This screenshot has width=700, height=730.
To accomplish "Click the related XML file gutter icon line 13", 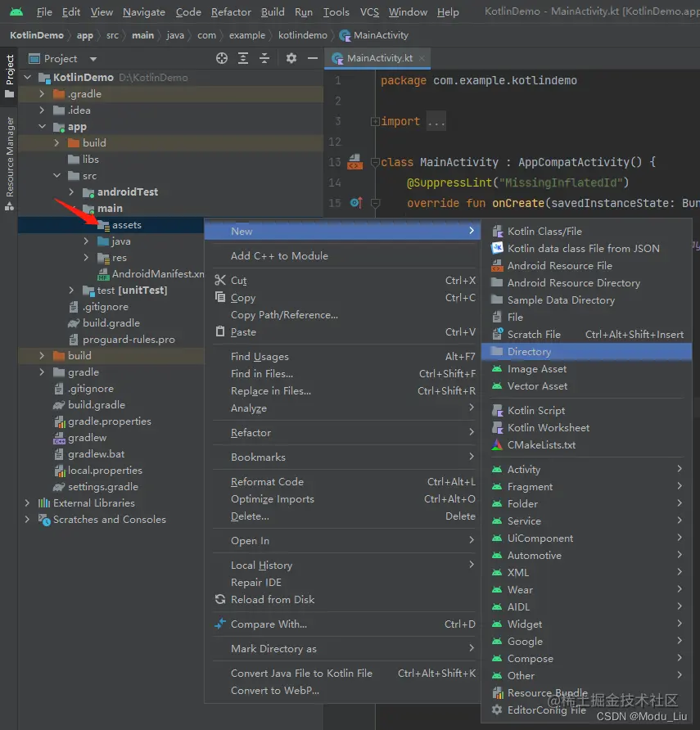I will pyautogui.click(x=355, y=162).
